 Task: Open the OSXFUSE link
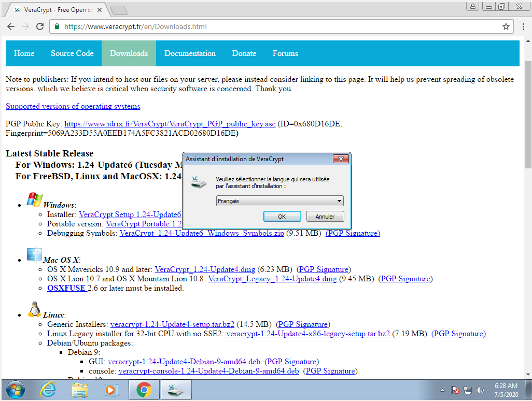point(66,288)
